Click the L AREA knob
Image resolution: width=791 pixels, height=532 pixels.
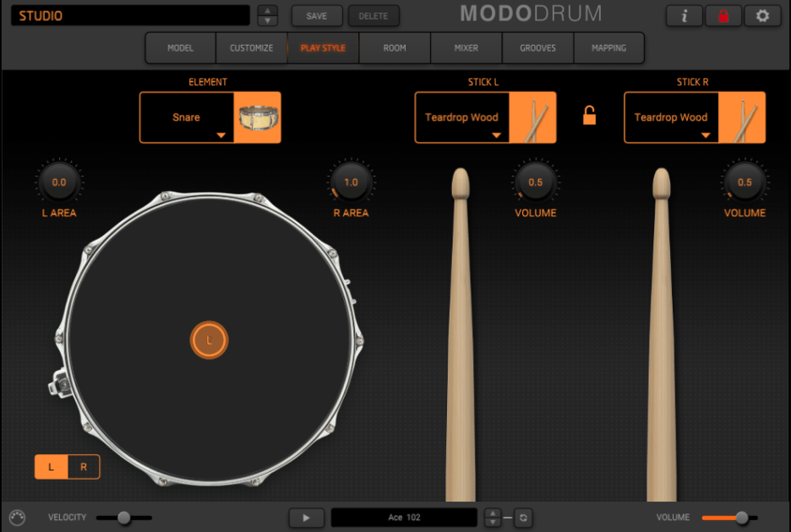pyautogui.click(x=59, y=182)
